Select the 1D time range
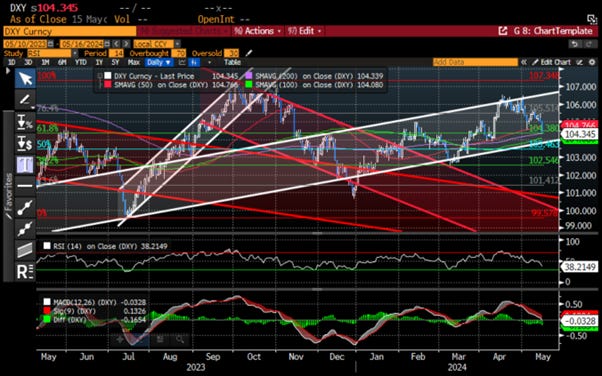 [x=12, y=62]
